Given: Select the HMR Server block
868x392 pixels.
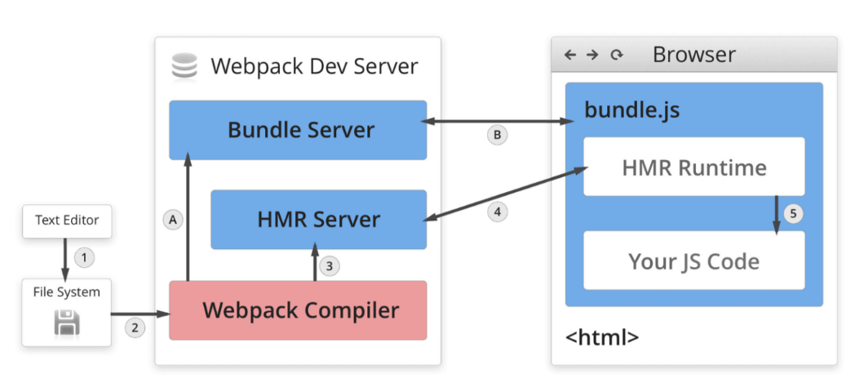Looking at the screenshot, I should (x=318, y=219).
